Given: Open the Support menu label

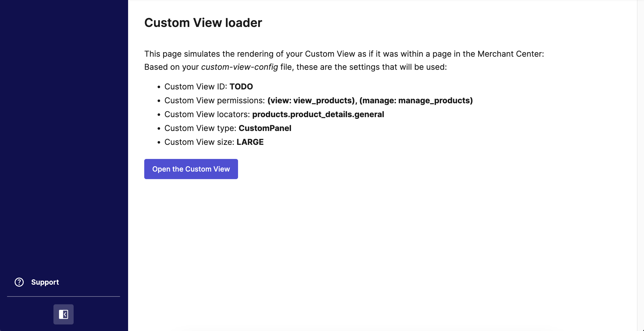Looking at the screenshot, I should [x=45, y=282].
